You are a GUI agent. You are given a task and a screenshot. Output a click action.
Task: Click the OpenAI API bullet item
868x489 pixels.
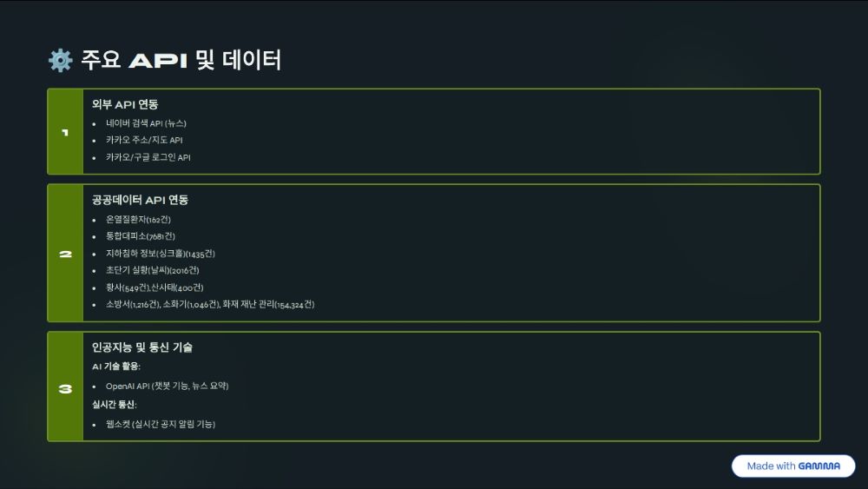pyautogui.click(x=168, y=386)
